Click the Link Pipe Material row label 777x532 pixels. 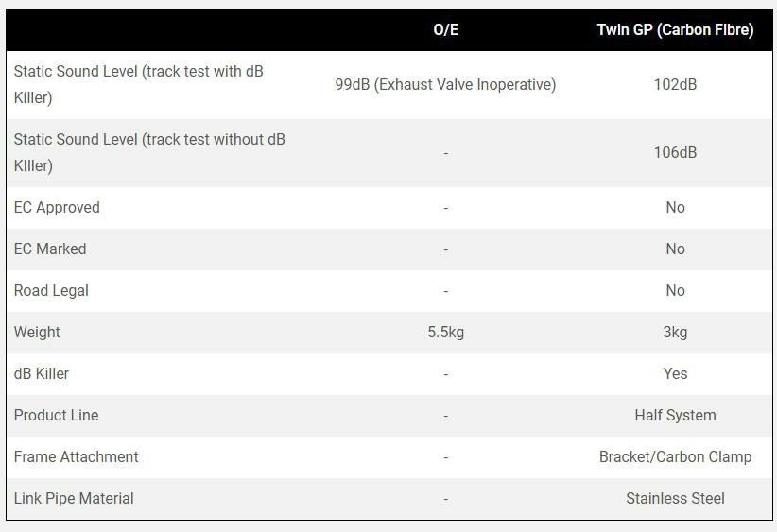tap(74, 499)
